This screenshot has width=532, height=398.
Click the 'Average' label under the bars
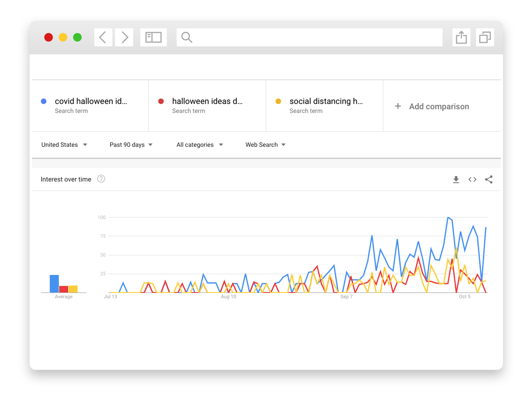click(x=64, y=297)
